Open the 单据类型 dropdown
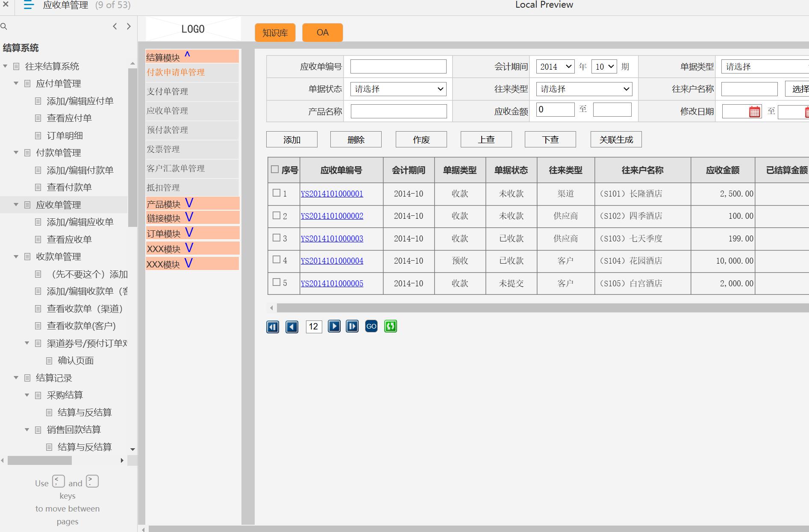This screenshot has height=532, width=809. point(765,67)
